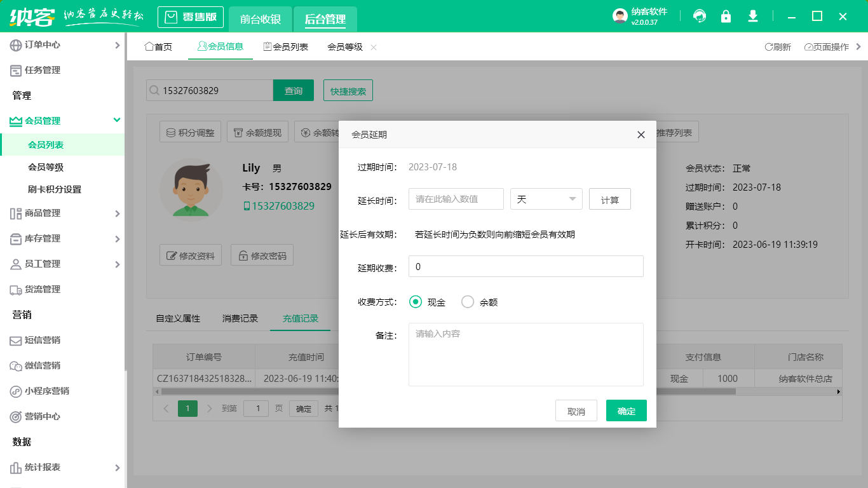Expand 商品管理 in the sidebar
Screen dimensions: 868x488
click(x=62, y=213)
